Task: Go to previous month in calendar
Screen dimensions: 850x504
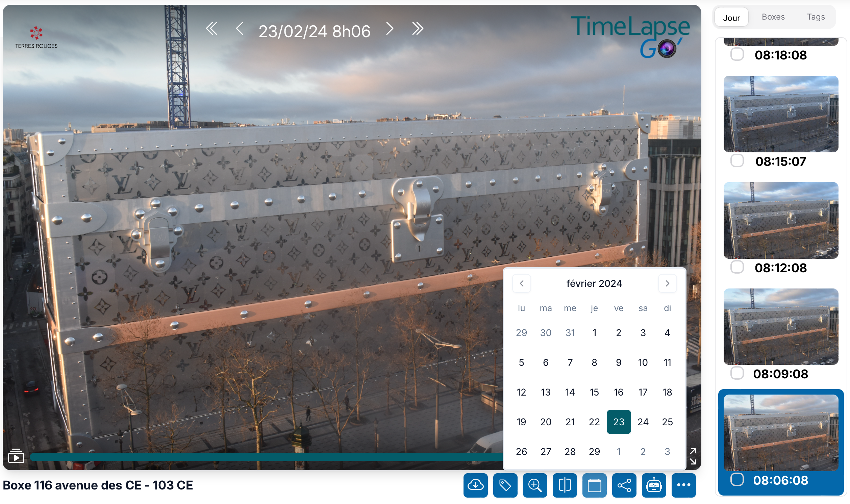Action: (522, 283)
